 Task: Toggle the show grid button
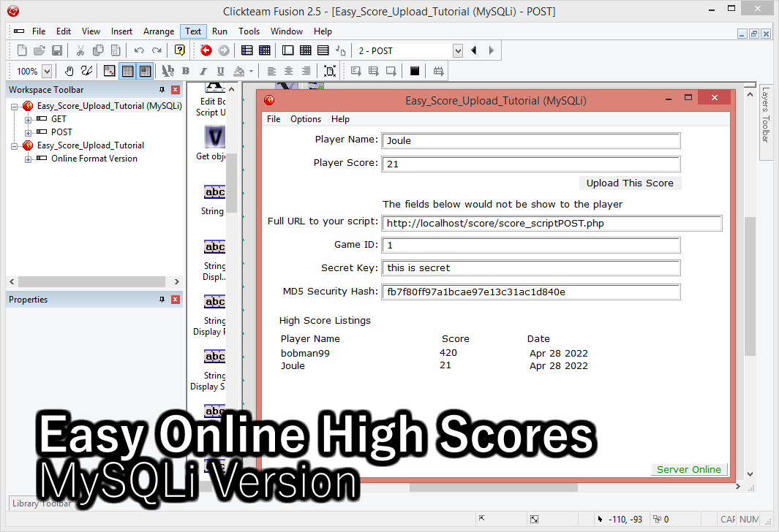[127, 72]
